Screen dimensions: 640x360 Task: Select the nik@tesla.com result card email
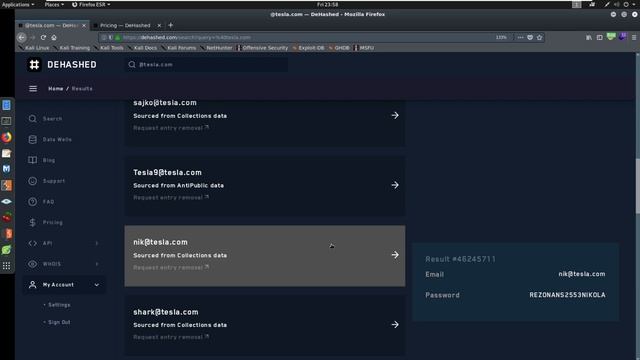(160, 242)
